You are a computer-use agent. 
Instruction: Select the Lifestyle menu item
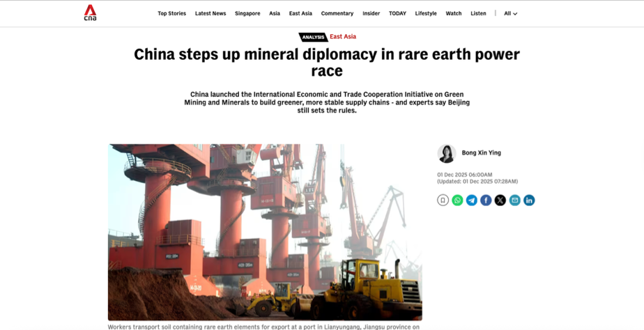click(x=425, y=13)
